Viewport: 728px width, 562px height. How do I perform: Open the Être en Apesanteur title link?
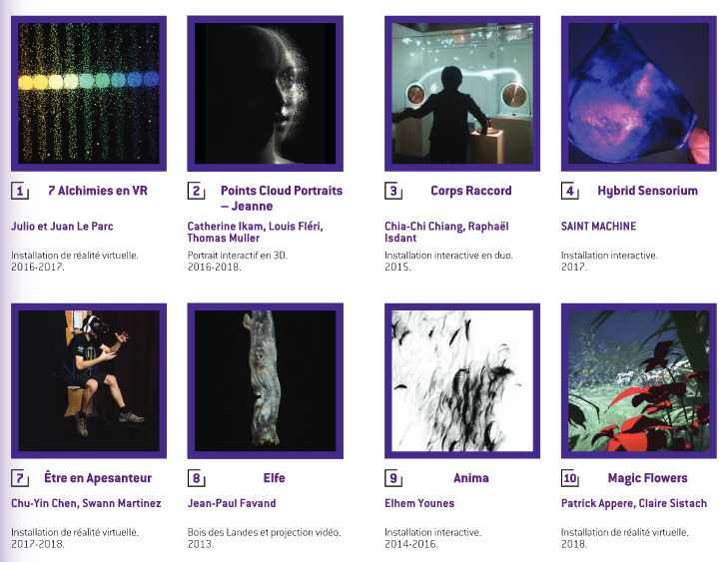98,478
